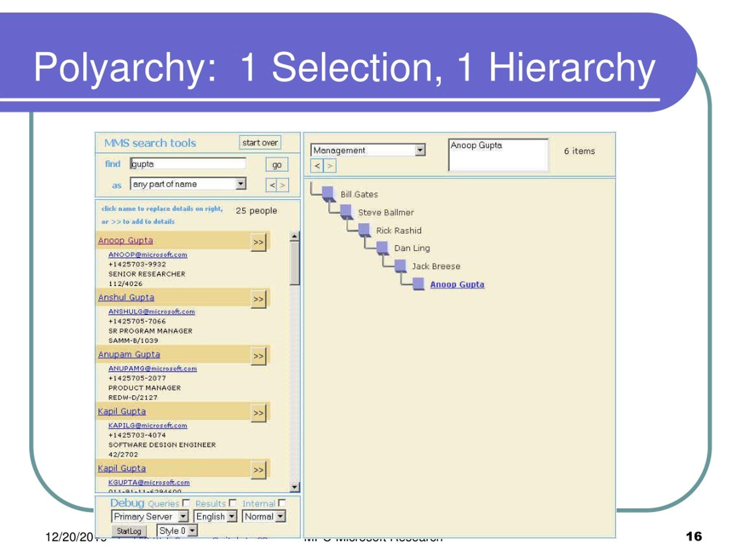Click ANOOP@microsoft.com email link

click(148, 255)
